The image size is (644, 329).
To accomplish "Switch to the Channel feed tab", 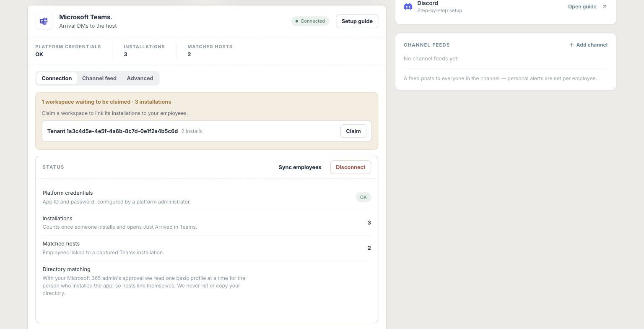I will coord(99,78).
